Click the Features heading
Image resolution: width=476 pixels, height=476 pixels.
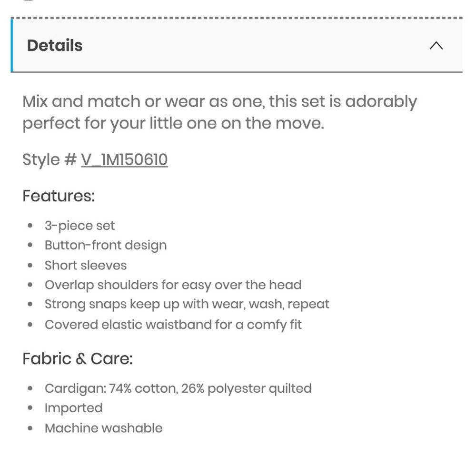(x=59, y=196)
